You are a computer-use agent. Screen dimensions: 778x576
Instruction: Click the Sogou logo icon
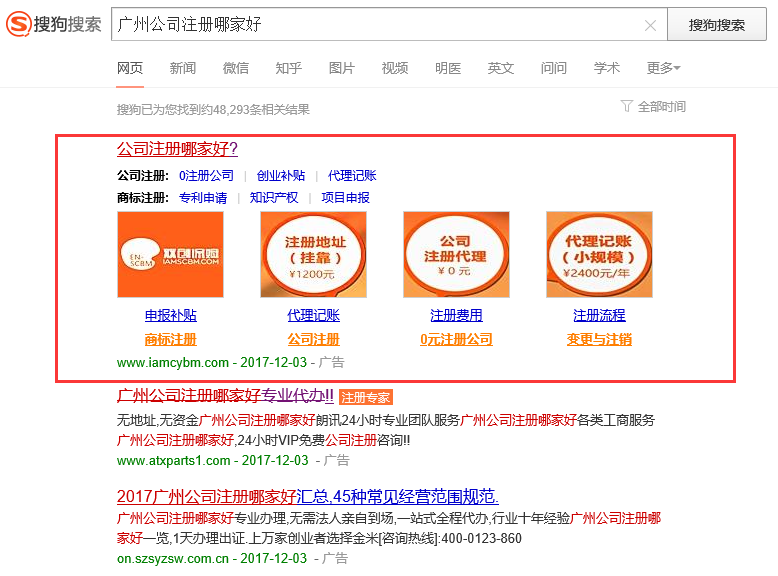pos(18,24)
